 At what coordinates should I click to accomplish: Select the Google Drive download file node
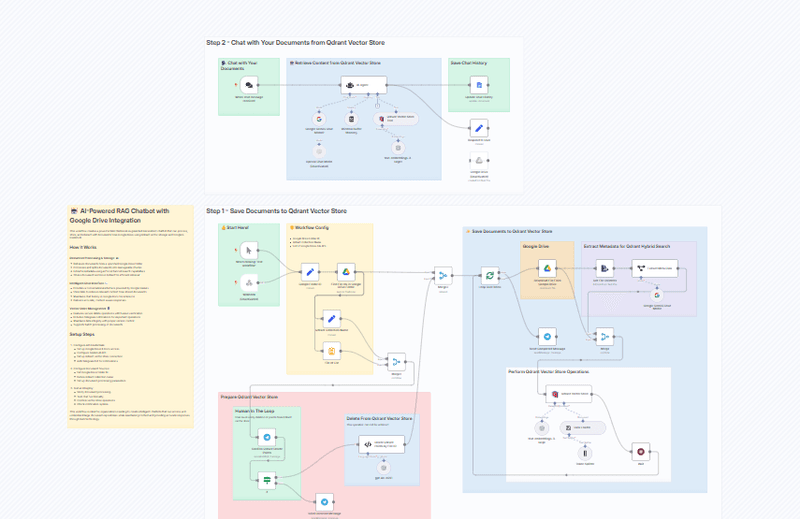[547, 268]
